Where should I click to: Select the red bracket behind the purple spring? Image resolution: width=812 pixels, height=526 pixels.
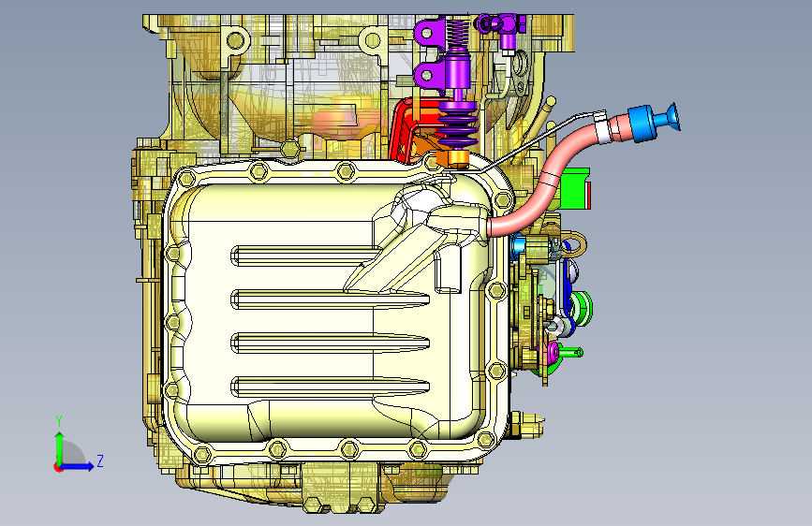coord(403,129)
